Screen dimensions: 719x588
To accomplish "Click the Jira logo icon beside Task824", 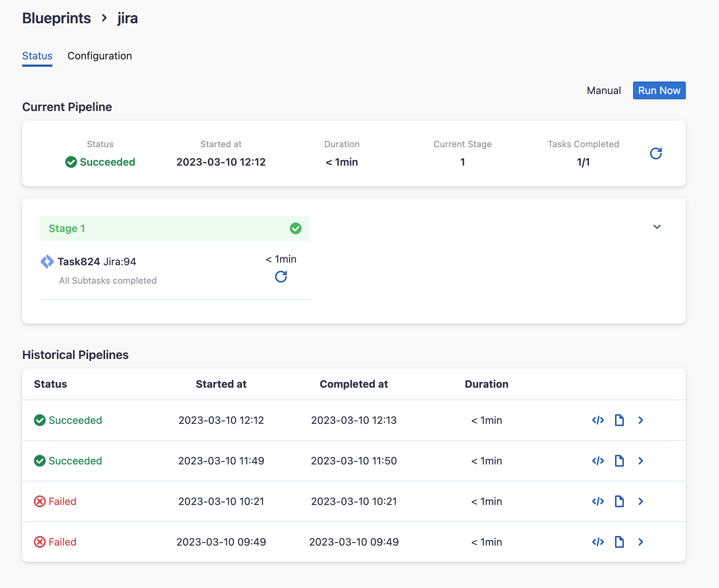I will (x=47, y=262).
